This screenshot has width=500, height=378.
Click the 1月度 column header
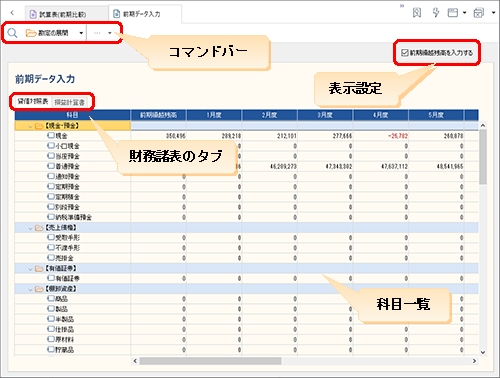[214, 115]
